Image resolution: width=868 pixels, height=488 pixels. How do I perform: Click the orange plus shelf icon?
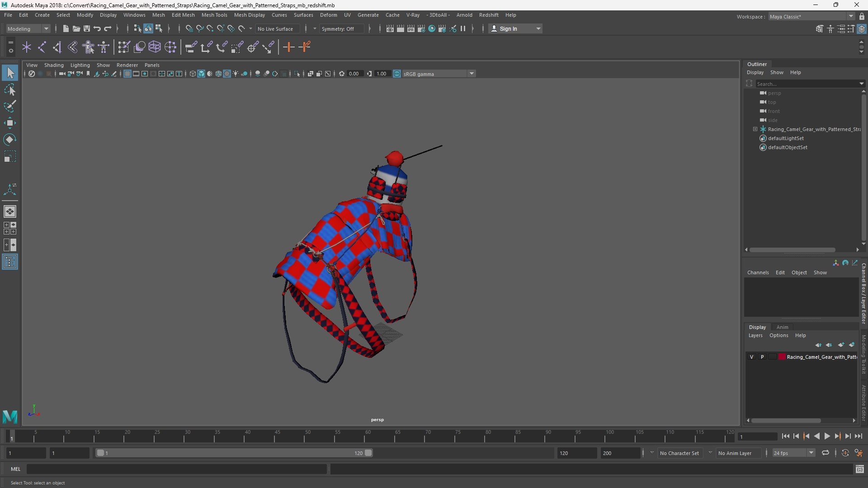(x=288, y=47)
